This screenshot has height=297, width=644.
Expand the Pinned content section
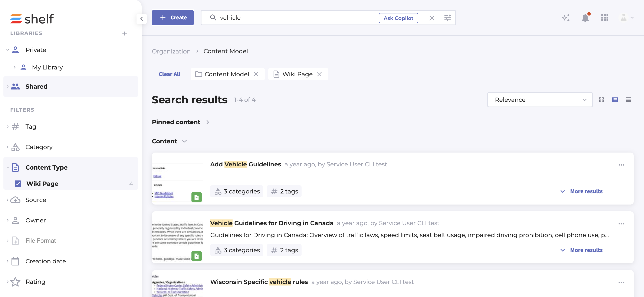click(x=207, y=122)
